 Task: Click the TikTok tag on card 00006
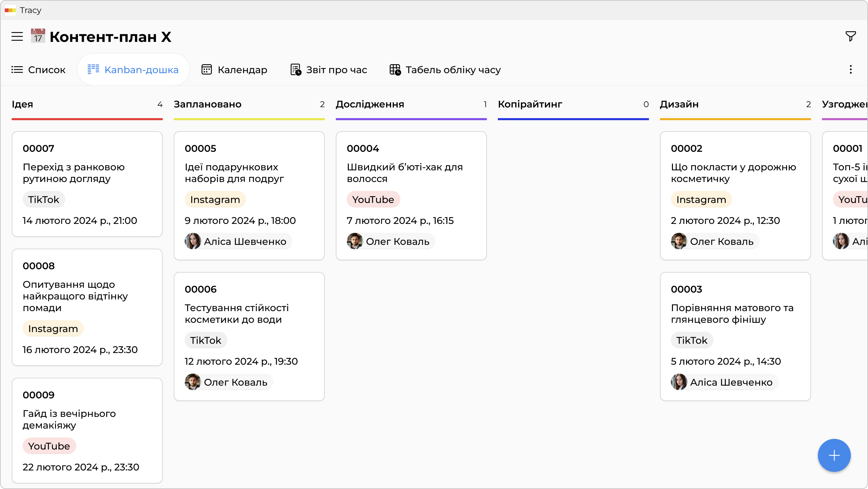(x=206, y=340)
